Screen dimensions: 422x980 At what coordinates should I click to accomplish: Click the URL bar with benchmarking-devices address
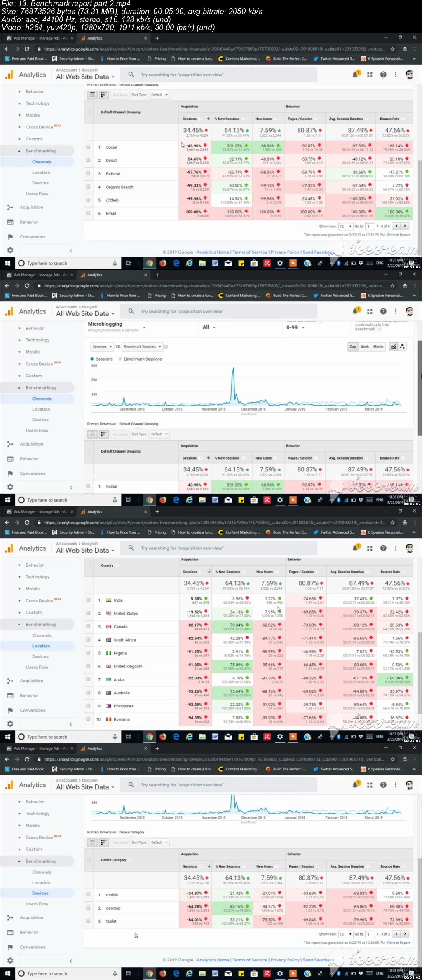214,759
